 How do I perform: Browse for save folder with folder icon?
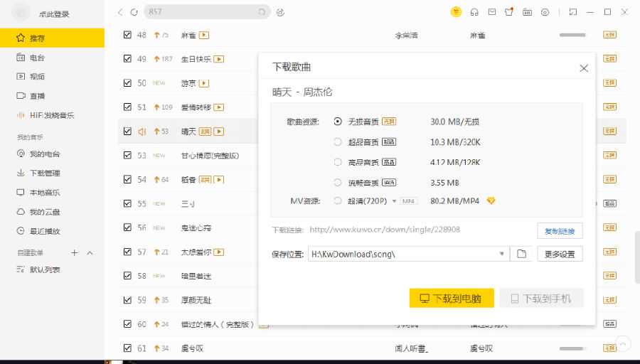click(521, 254)
